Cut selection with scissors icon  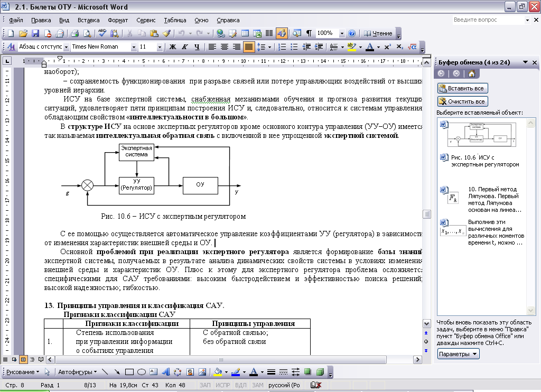pyautogui.click(x=129, y=33)
